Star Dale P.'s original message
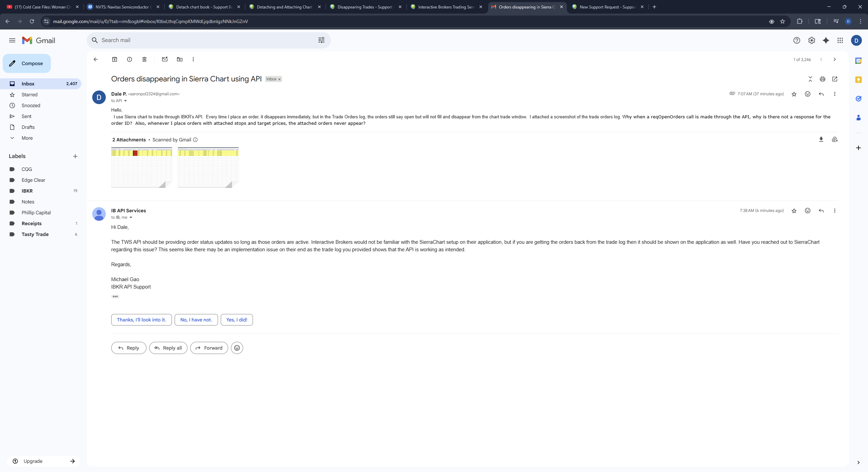 coord(794,94)
